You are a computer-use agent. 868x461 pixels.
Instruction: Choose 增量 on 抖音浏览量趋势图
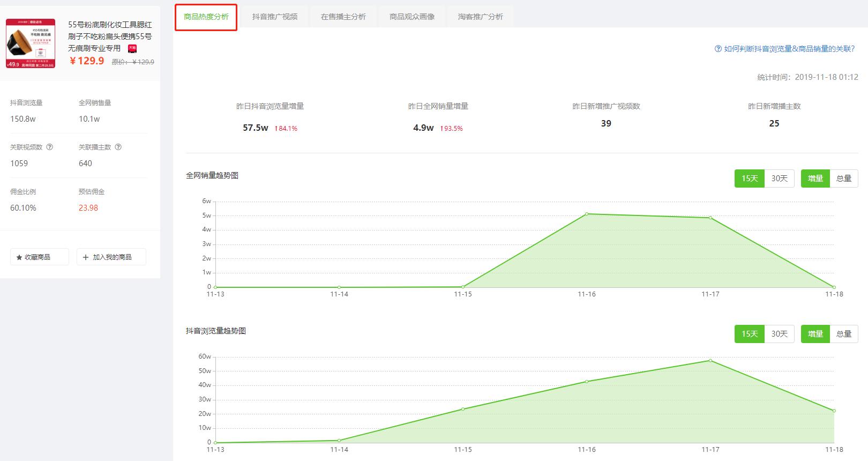pos(815,334)
